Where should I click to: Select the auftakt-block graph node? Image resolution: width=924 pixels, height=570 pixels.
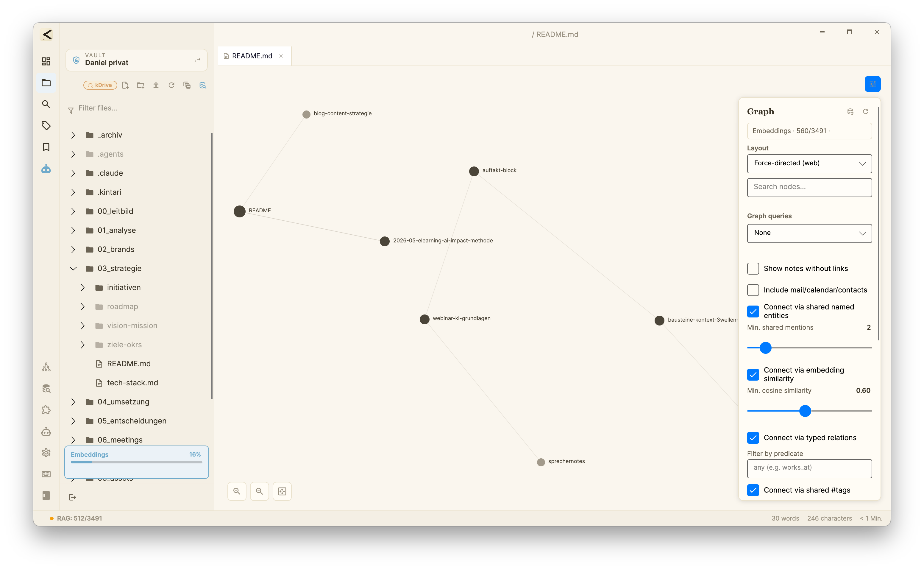474,171
